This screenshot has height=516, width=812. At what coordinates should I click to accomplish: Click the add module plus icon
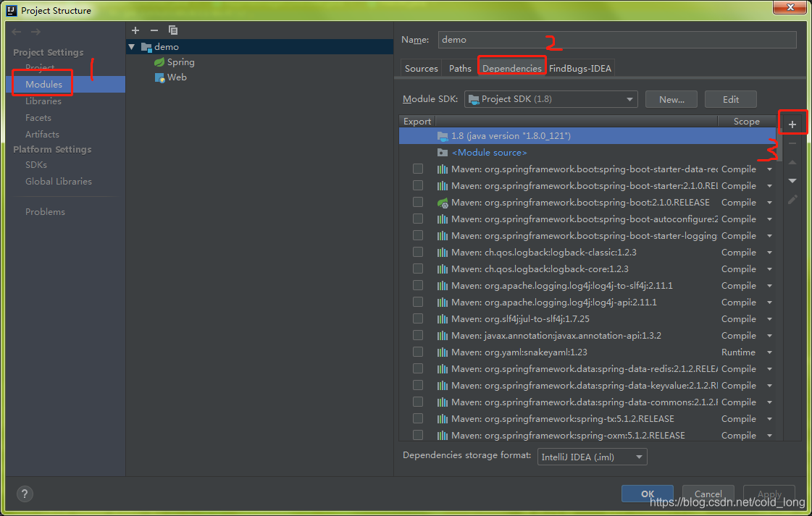(135, 30)
